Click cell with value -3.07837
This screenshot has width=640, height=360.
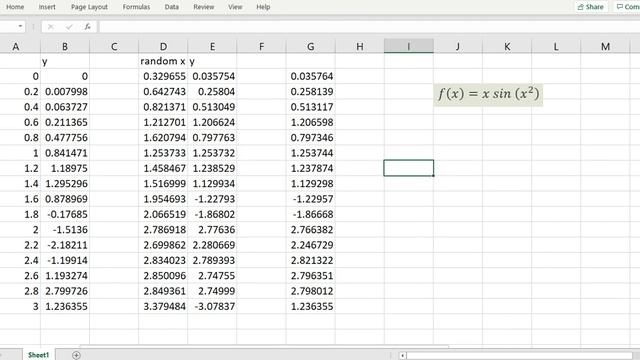point(212,307)
